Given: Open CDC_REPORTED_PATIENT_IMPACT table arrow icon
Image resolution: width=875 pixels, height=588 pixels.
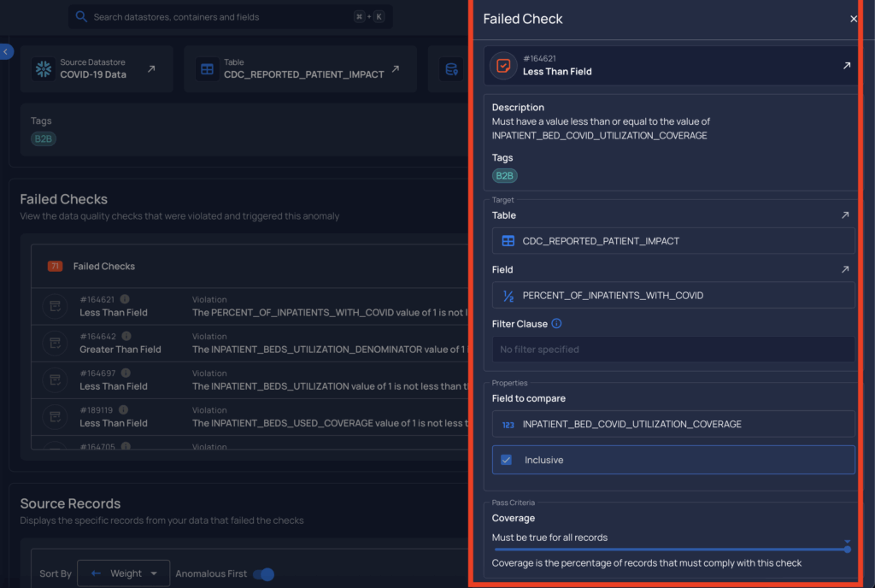Looking at the screenshot, I should [395, 69].
